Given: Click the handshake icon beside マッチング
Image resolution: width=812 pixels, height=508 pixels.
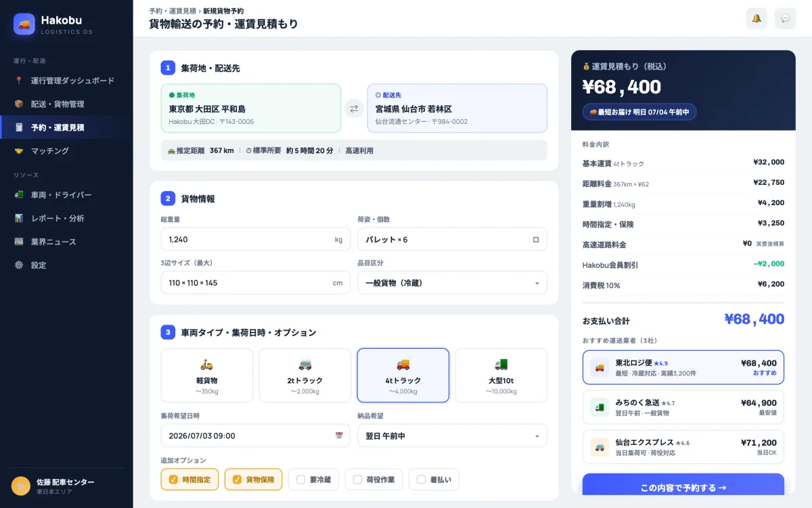Looking at the screenshot, I should point(19,150).
